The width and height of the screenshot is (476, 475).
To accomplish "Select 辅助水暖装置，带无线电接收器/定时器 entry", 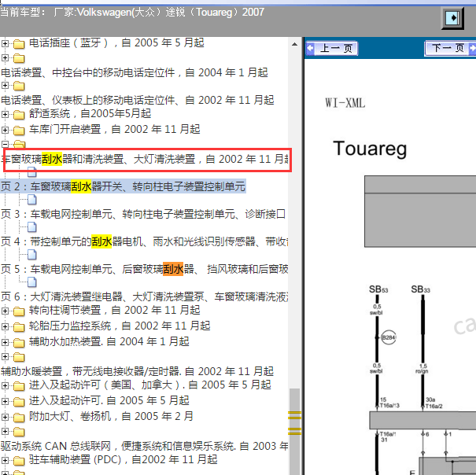I will pyautogui.click(x=137, y=371).
